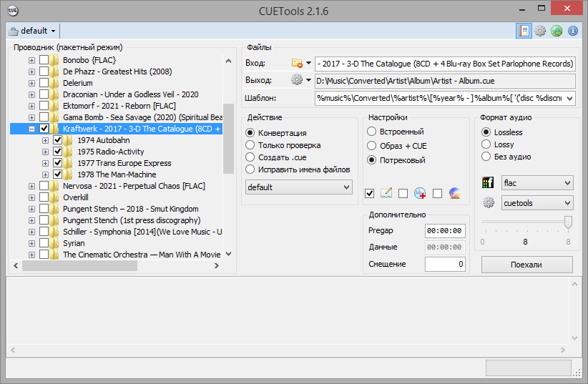The height and width of the screenshot is (384, 588).
Task: Select The Cinematic Orchestra folder
Action: (x=142, y=255)
